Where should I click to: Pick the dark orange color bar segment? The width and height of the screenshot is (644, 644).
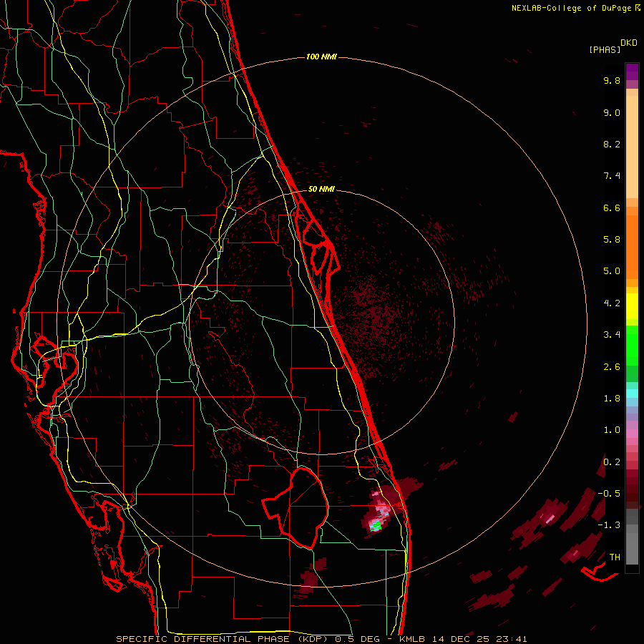pyautogui.click(x=632, y=246)
